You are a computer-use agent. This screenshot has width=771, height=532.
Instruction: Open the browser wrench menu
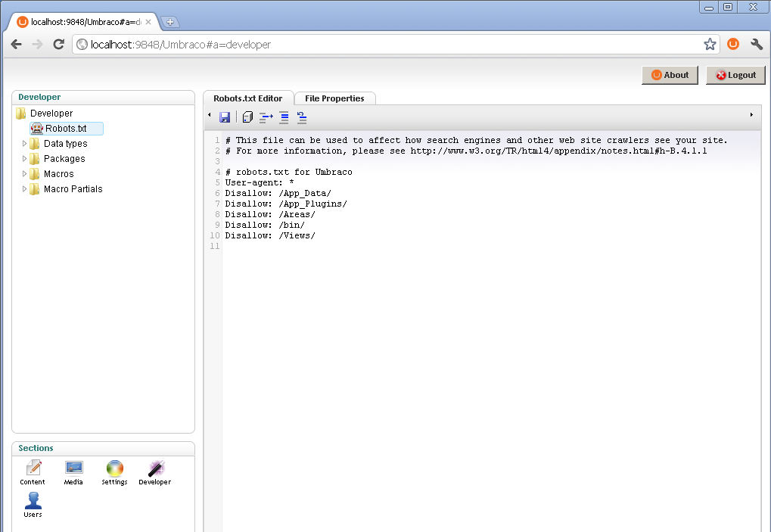coord(757,44)
